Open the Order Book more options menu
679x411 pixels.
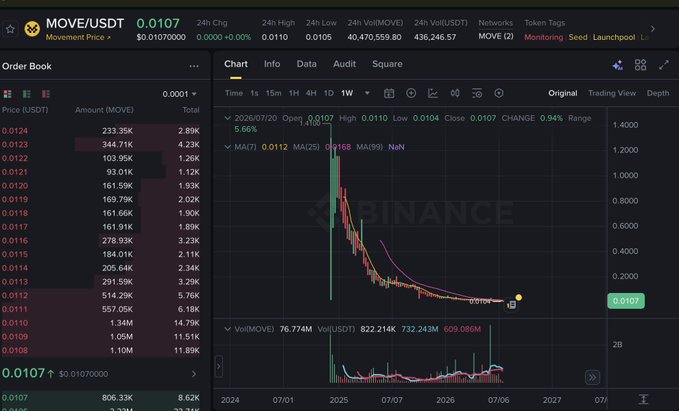194,66
